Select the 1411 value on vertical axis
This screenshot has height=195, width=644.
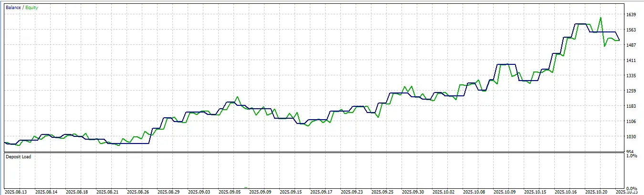point(632,61)
